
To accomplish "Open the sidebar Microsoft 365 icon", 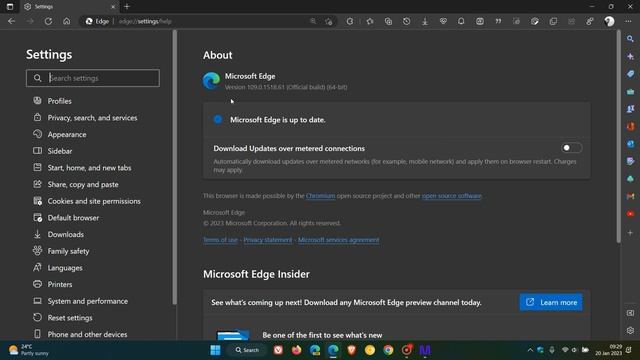I will (631, 127).
